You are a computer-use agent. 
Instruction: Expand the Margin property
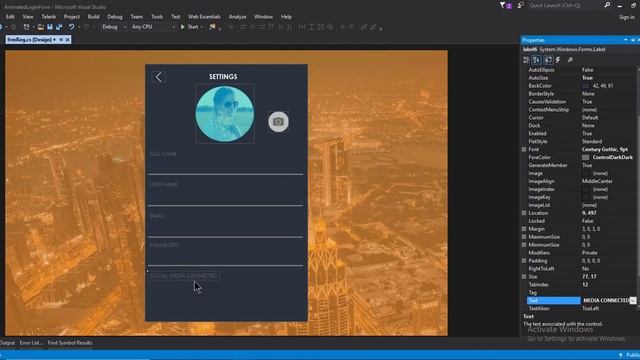(524, 229)
